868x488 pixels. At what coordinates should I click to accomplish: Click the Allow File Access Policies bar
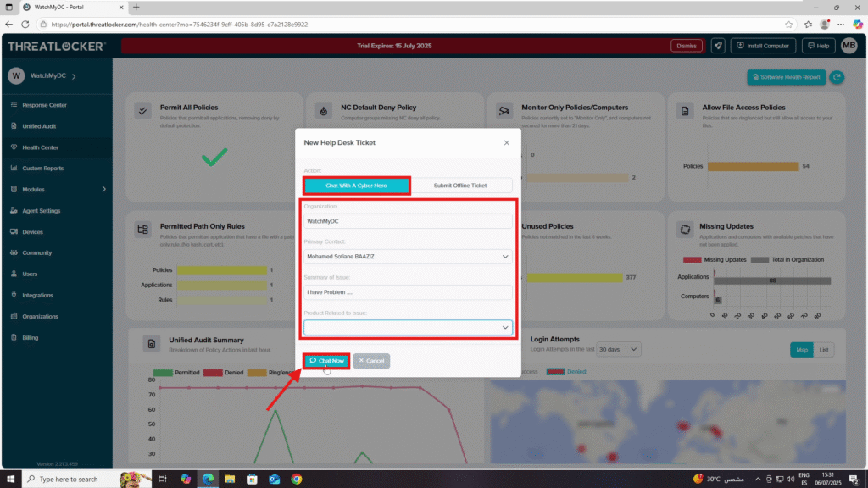753,166
